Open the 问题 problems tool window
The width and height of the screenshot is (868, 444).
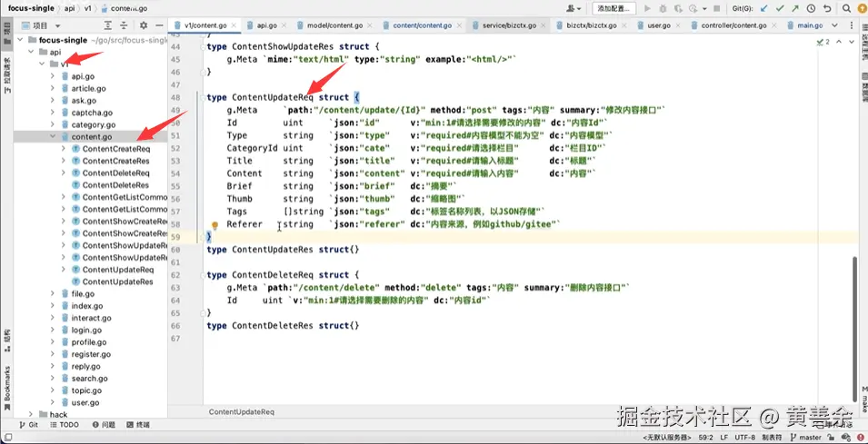click(104, 425)
